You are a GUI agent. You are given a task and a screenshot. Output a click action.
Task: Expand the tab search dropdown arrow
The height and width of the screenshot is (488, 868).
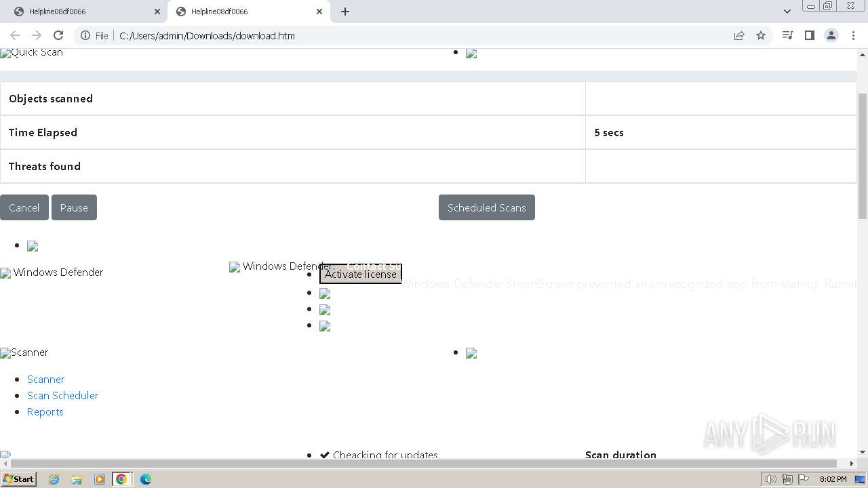pyautogui.click(x=787, y=12)
